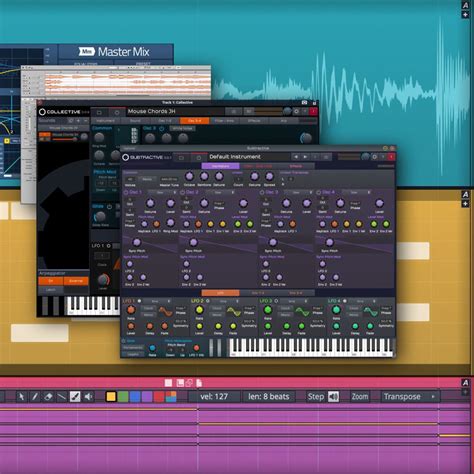
Task: Click the LFO 2 yellow Rate knob
Action: coord(199,310)
